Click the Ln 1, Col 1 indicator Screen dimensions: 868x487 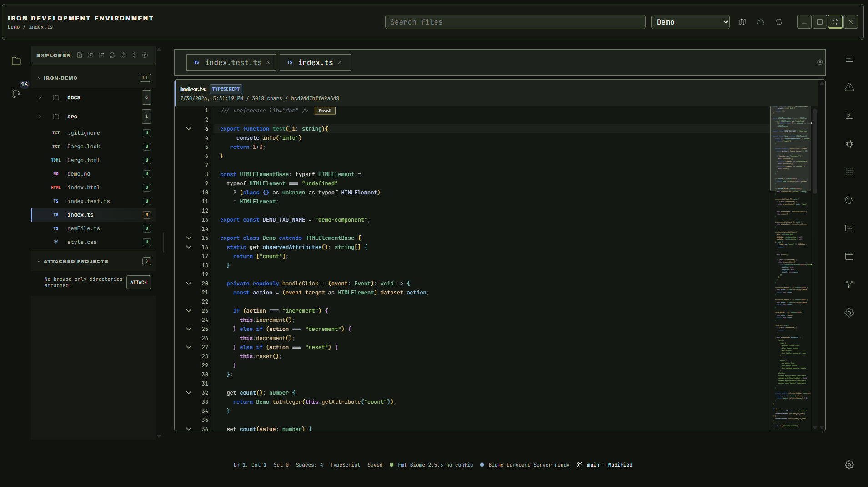[x=250, y=465]
